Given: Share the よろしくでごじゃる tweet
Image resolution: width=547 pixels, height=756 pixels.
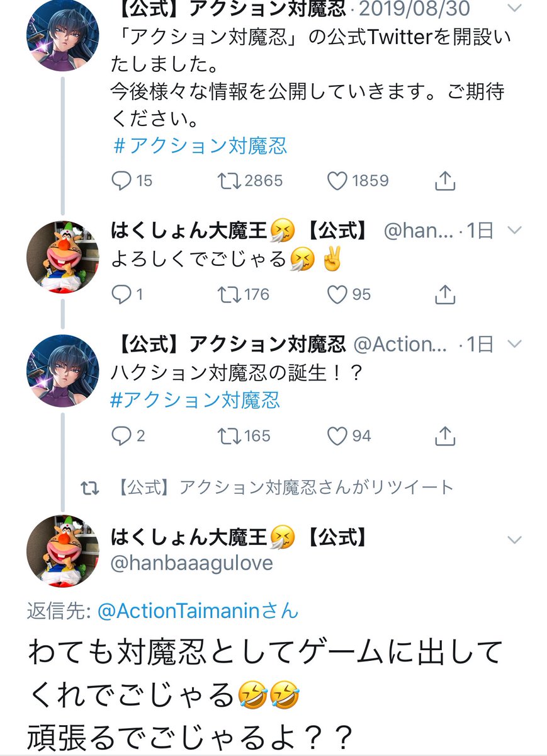Looking at the screenshot, I should [x=445, y=294].
